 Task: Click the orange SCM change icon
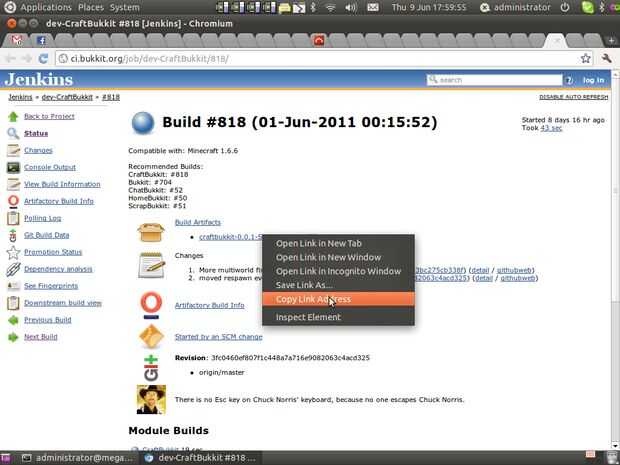(x=151, y=336)
